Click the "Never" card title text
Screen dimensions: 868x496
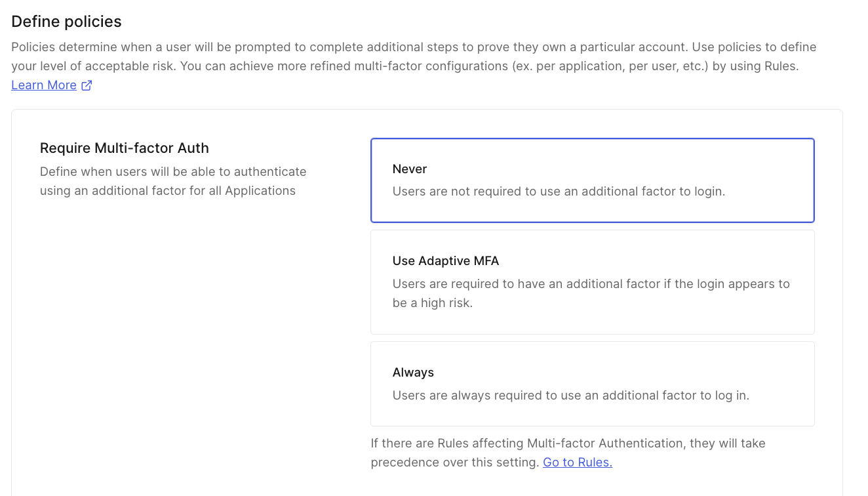click(409, 169)
